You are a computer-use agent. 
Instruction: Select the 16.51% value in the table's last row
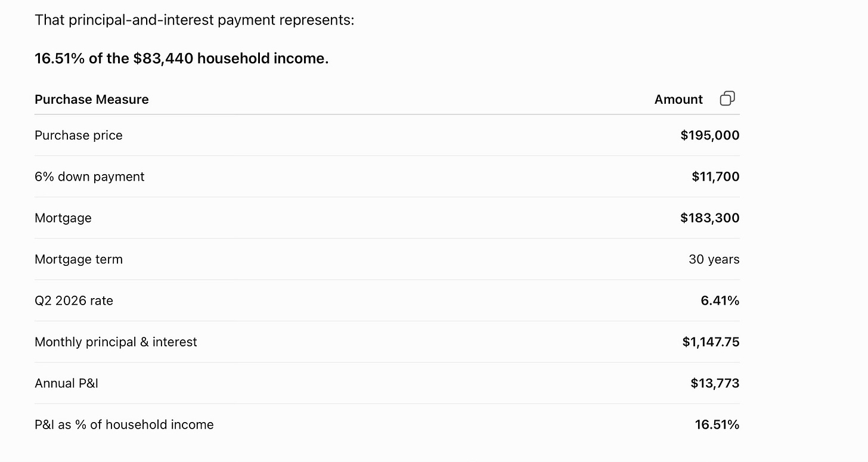(717, 424)
